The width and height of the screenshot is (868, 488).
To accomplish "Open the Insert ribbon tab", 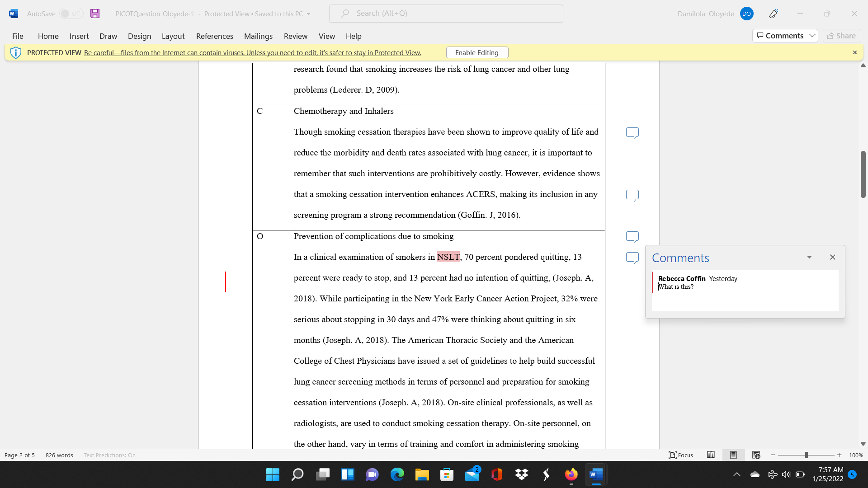I will [79, 36].
